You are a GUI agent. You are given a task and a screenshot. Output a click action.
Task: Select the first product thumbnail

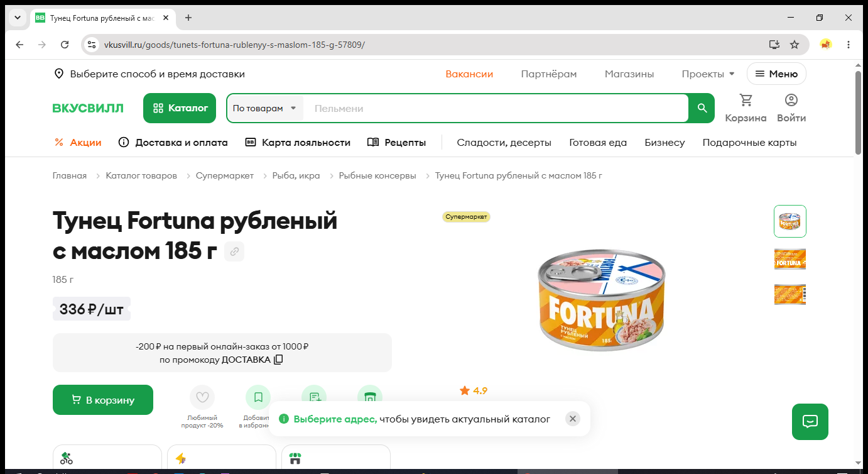pos(790,221)
